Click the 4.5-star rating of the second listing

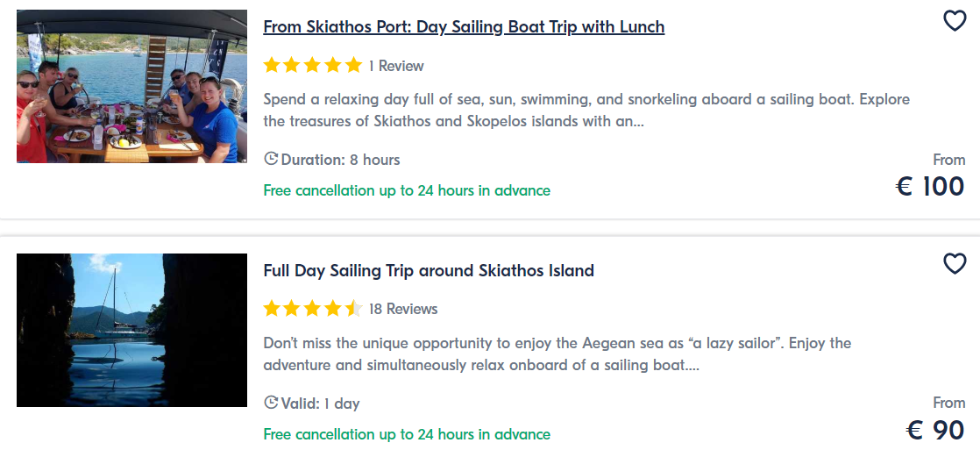tap(313, 309)
